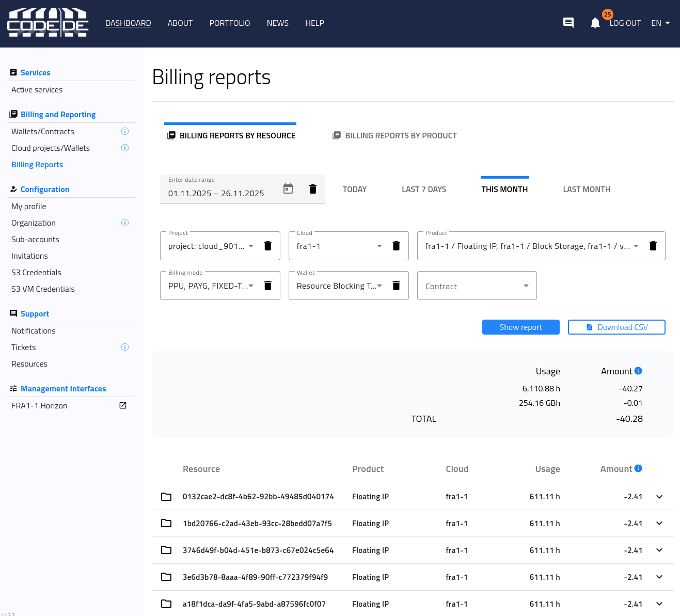Expand row details for resource 1bd20766
This screenshot has height=616, width=680.
pyautogui.click(x=659, y=524)
